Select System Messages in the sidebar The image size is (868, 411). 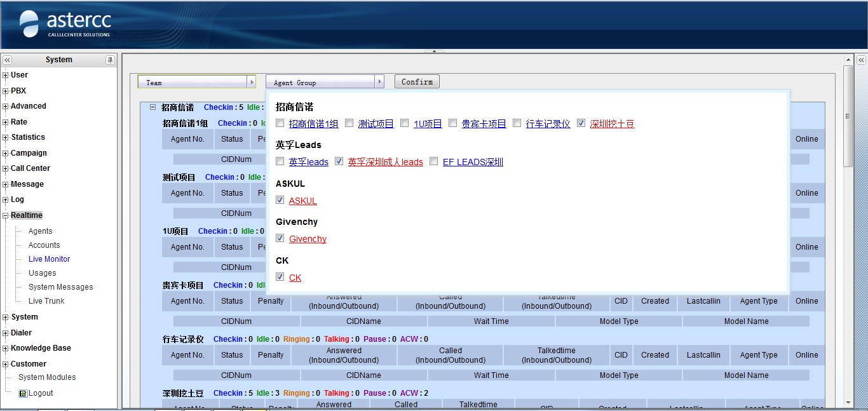coord(60,287)
